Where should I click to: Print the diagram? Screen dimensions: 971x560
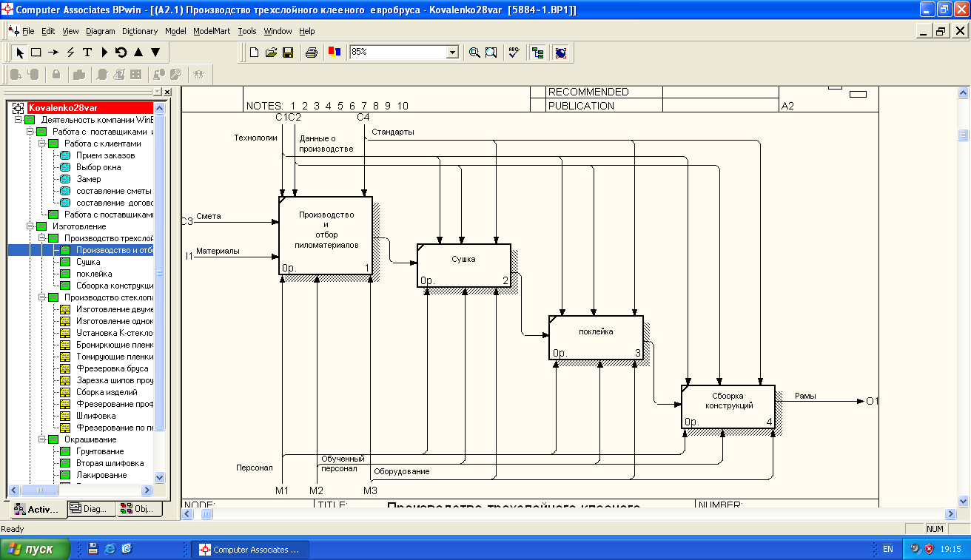(312, 53)
